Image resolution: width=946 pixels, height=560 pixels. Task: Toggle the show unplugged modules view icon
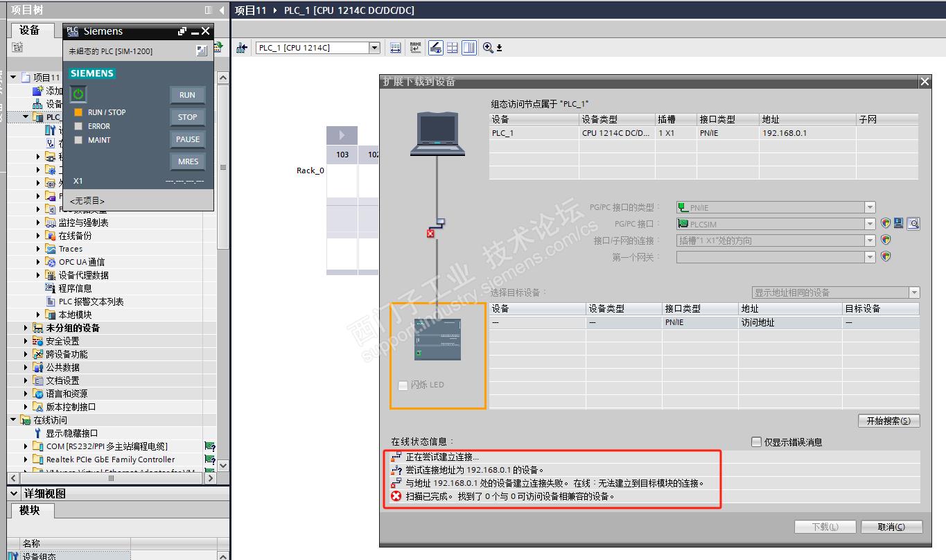pos(436,48)
